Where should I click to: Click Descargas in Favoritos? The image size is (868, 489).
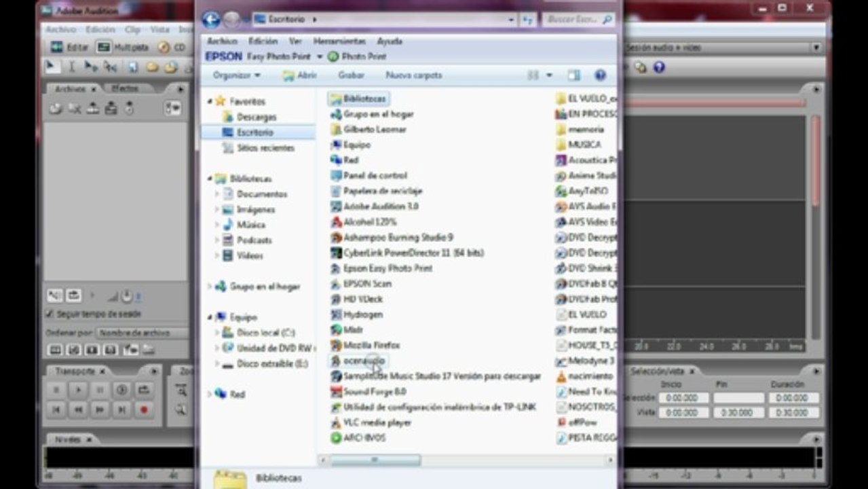256,117
